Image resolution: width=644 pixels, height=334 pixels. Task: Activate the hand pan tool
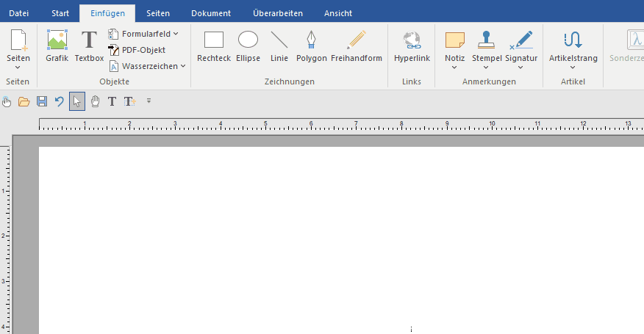(95, 101)
